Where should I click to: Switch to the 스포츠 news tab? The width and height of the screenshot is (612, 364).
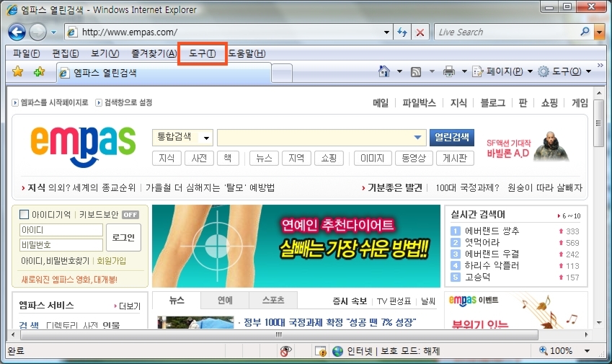pyautogui.click(x=273, y=300)
